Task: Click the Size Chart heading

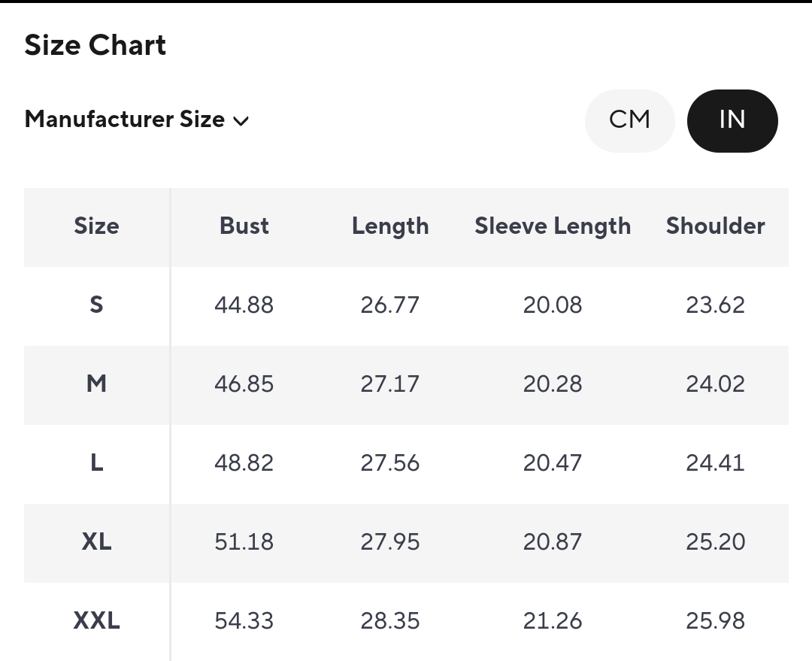Action: point(95,45)
